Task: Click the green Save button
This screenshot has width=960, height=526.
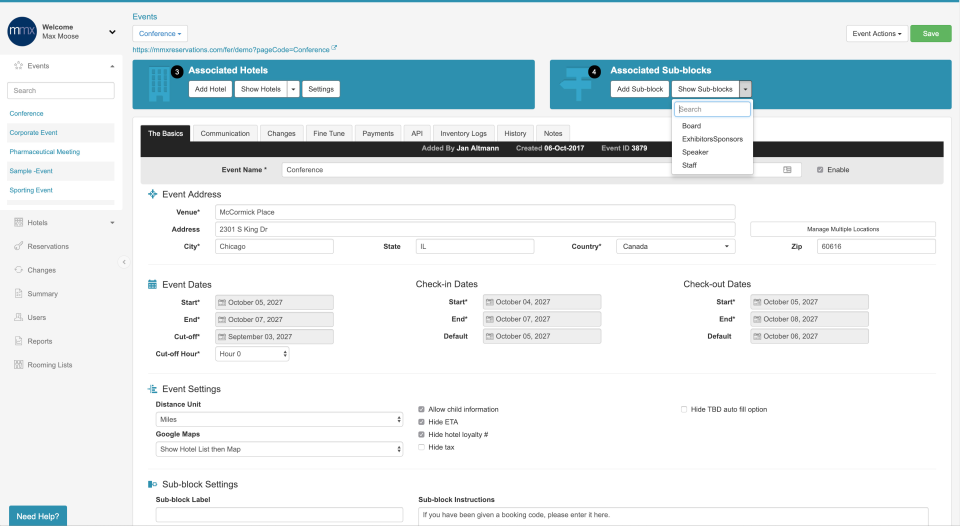Action: coord(931,34)
